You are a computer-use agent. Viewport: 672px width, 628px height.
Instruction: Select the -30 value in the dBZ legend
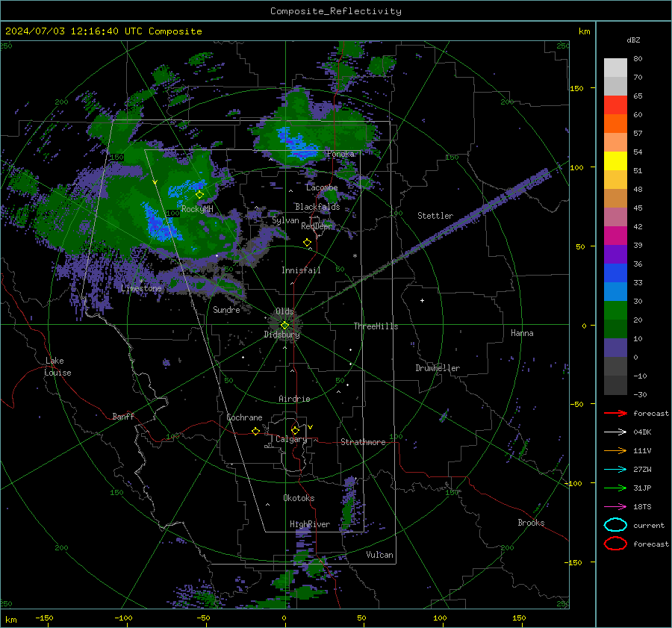click(640, 394)
